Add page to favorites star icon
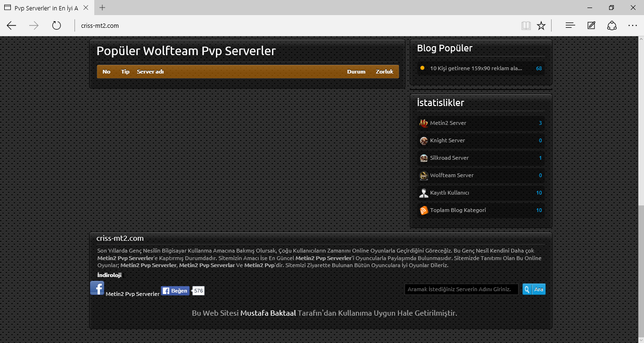The image size is (644, 343). [x=541, y=25]
